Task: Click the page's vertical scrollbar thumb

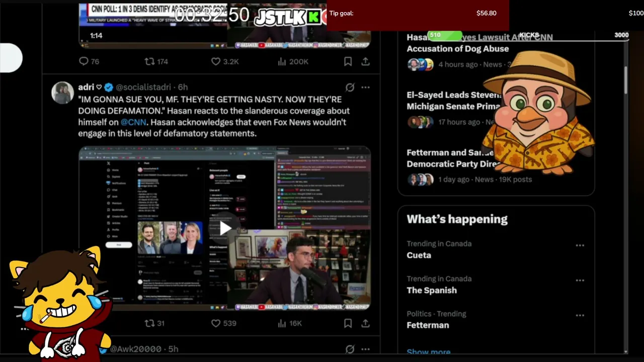Action: click(626, 79)
